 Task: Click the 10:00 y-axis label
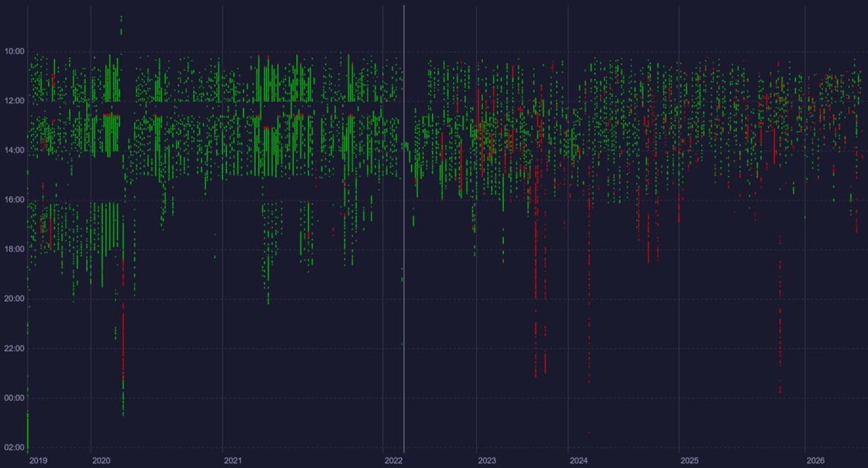point(14,52)
